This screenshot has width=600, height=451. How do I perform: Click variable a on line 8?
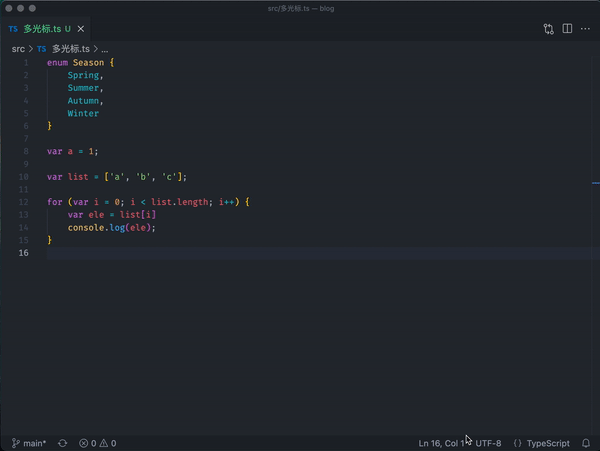point(70,151)
